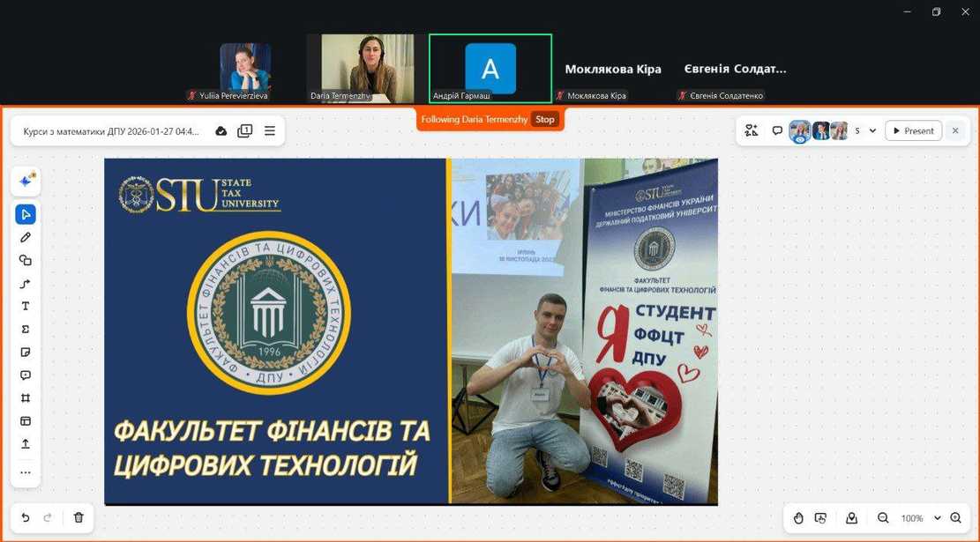This screenshot has width=980, height=542.
Task: Open the Shapes tool
Action: click(x=25, y=260)
